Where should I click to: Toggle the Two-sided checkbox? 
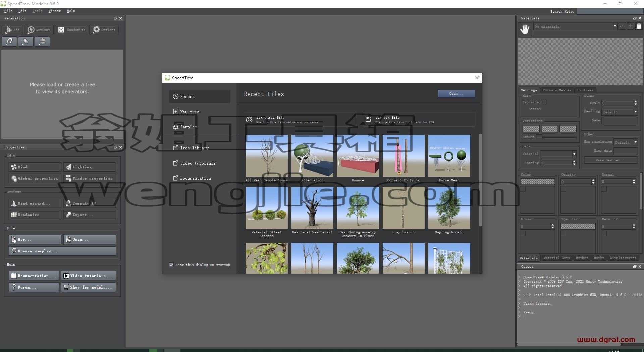[544, 102]
